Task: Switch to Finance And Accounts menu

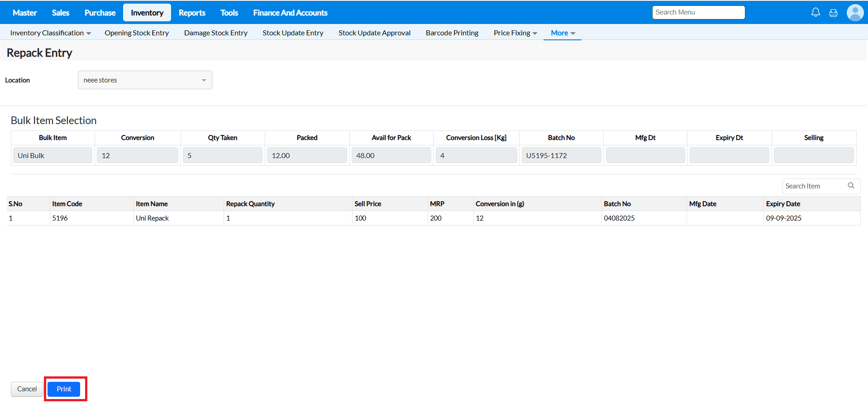Action: point(290,13)
